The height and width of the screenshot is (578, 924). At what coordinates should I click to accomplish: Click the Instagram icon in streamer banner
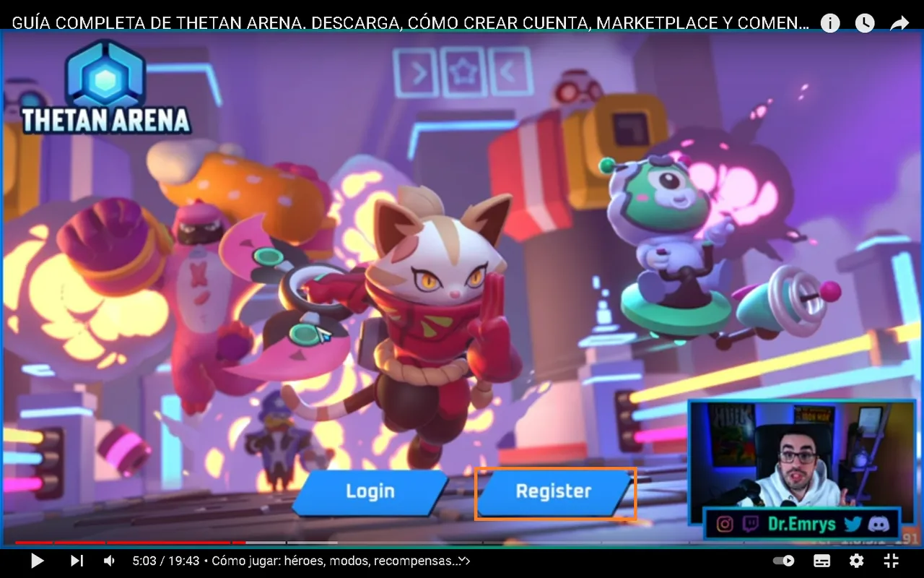(725, 524)
